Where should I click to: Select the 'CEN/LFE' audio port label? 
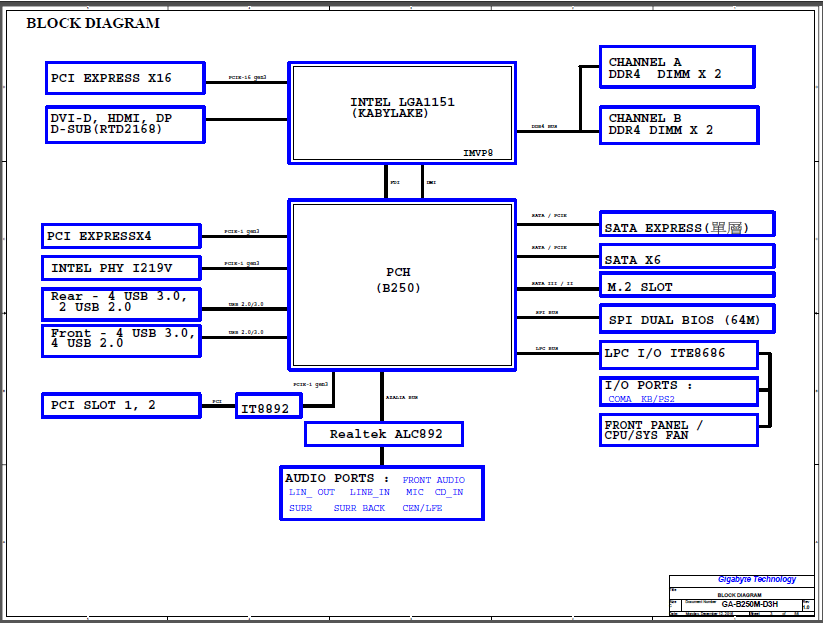point(422,508)
